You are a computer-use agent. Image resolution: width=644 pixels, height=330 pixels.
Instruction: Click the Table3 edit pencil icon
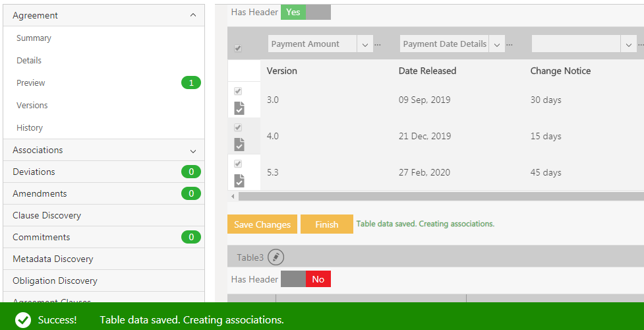tap(276, 257)
